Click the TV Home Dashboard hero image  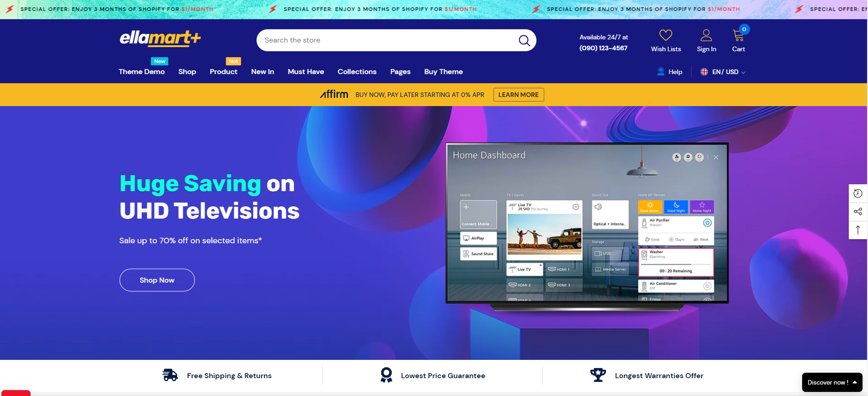coord(587,226)
